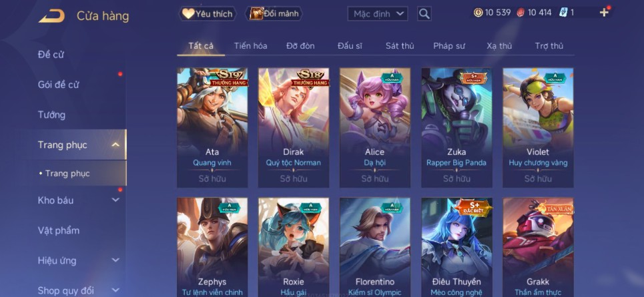
Task: Tap the red ruby currency icon
Action: pos(521,13)
